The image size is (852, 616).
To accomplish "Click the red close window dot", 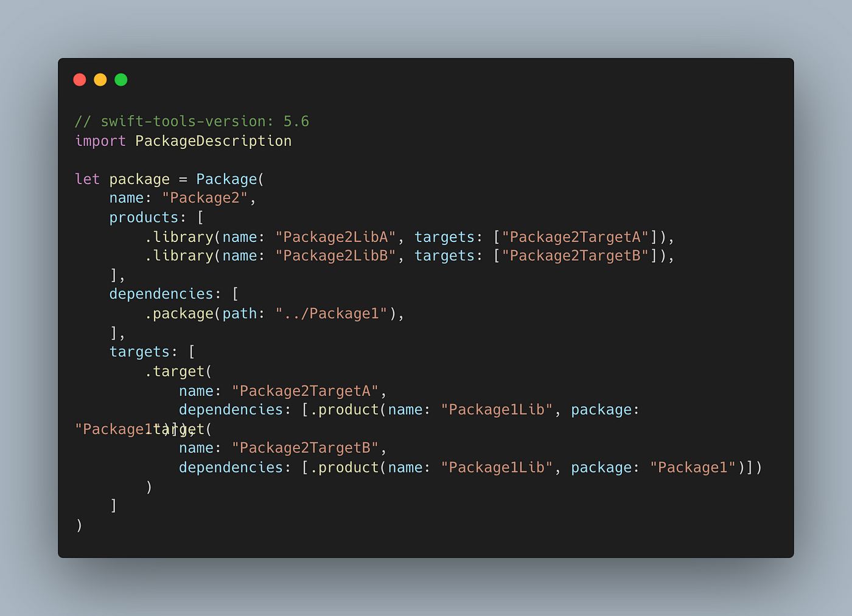I will (x=80, y=80).
